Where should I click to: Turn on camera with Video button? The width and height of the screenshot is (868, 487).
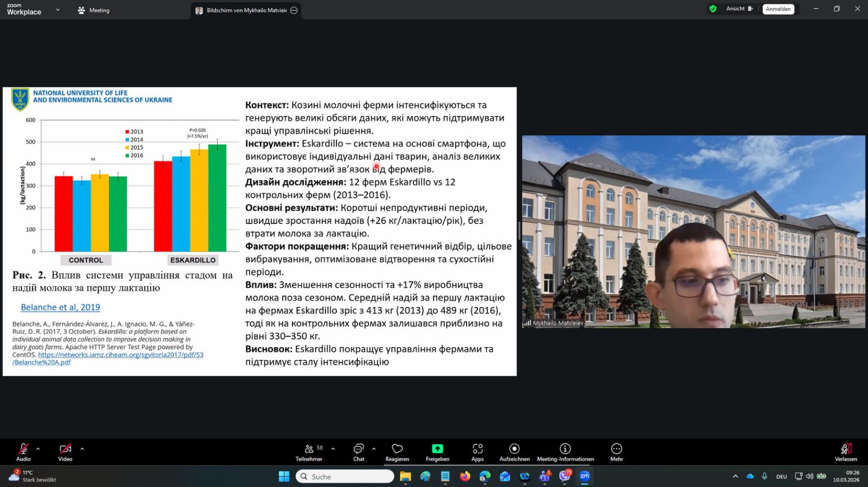[x=65, y=452]
